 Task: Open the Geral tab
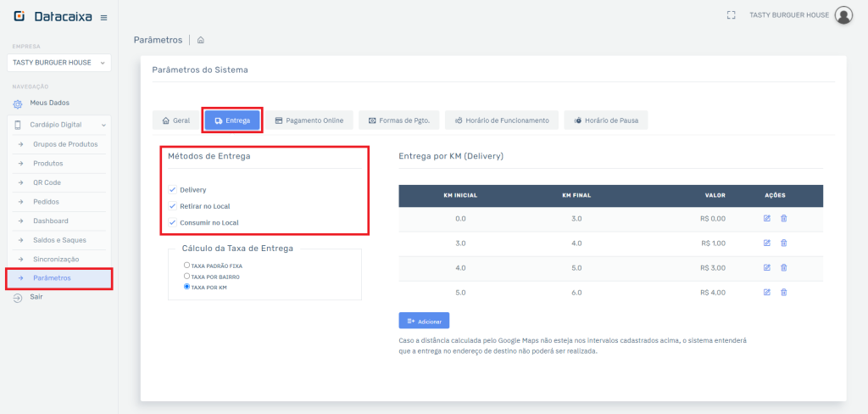point(176,120)
